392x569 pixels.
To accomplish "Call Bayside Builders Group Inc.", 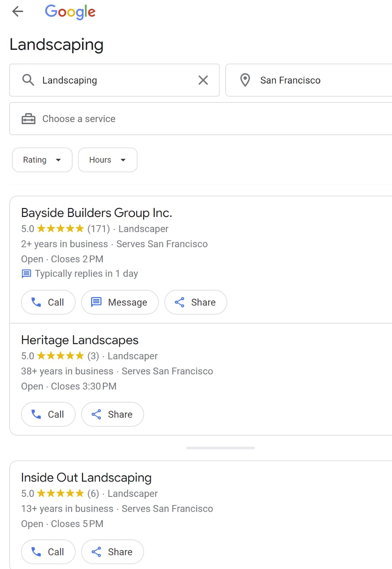I will (x=48, y=302).
